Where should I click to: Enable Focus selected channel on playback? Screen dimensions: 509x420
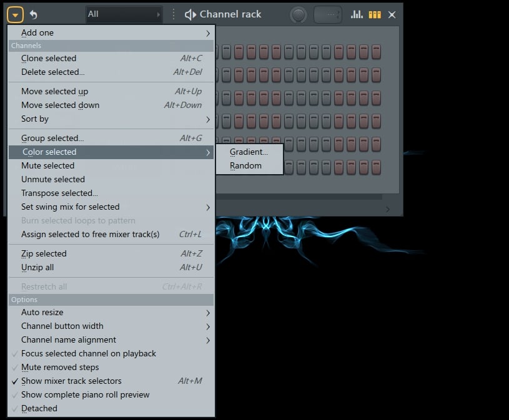coord(89,353)
